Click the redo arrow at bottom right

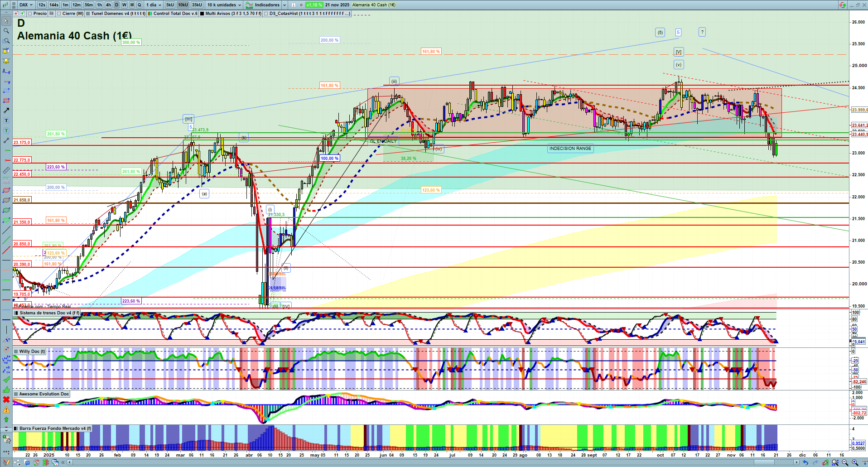(x=815, y=462)
